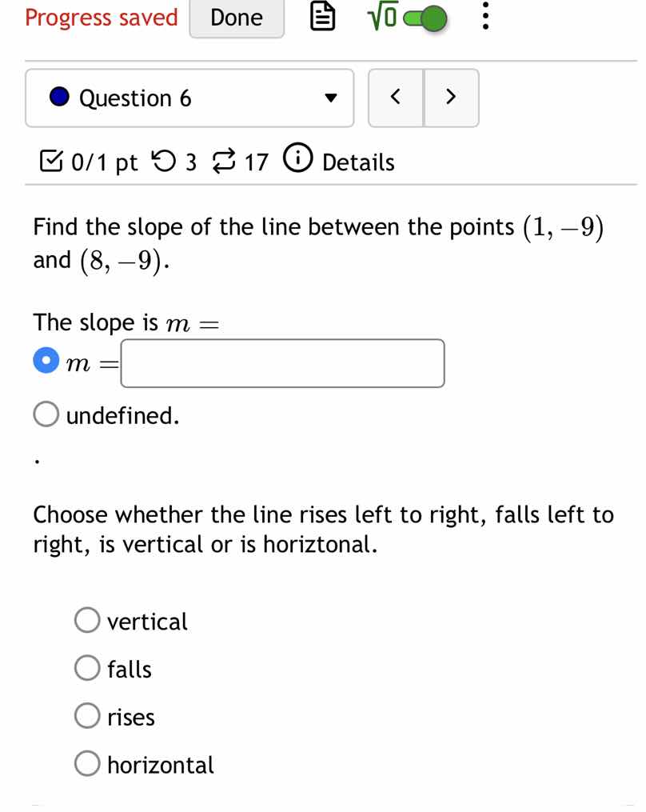Choose the horizontal line option
Viewport: 646px width, 812px height.
tap(86, 762)
